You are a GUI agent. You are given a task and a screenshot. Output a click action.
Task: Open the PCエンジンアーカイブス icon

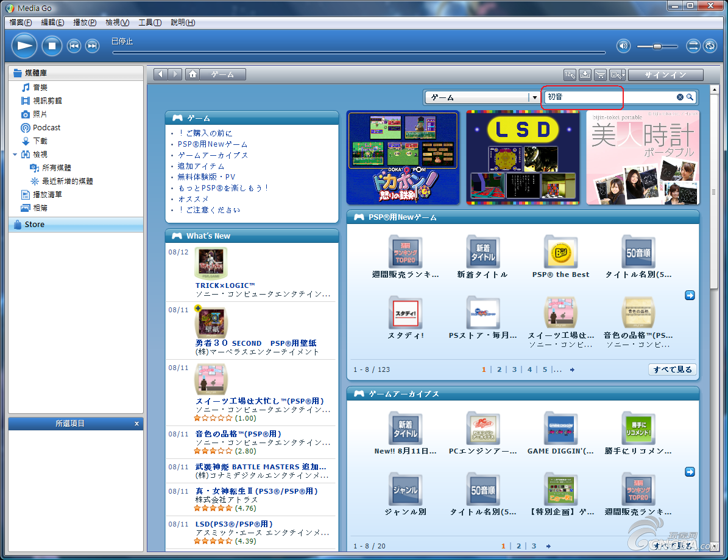click(x=483, y=429)
